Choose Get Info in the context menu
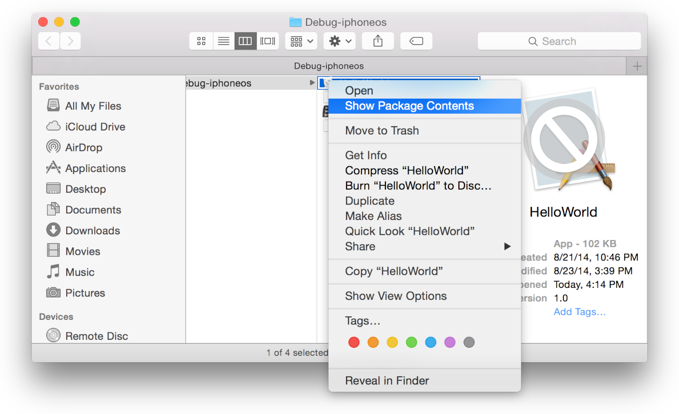This screenshot has height=414, width=679. pyautogui.click(x=424, y=155)
